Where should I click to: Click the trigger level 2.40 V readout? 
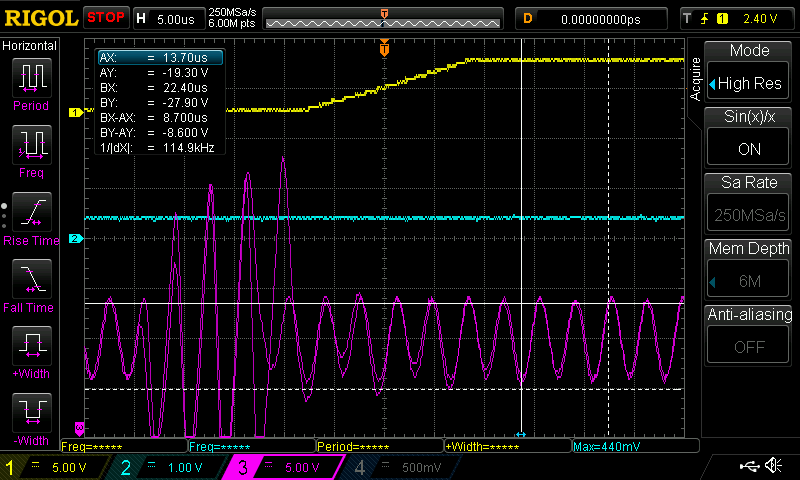(x=760, y=18)
